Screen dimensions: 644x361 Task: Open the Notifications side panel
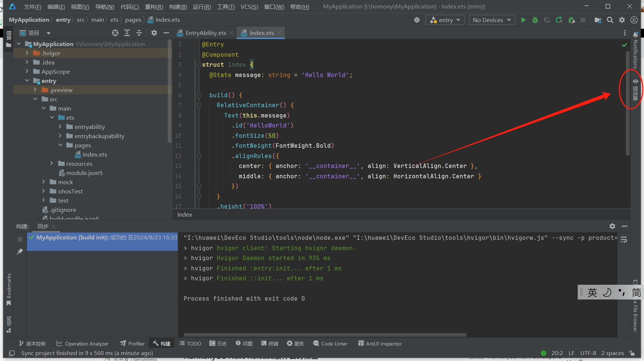(x=636, y=50)
